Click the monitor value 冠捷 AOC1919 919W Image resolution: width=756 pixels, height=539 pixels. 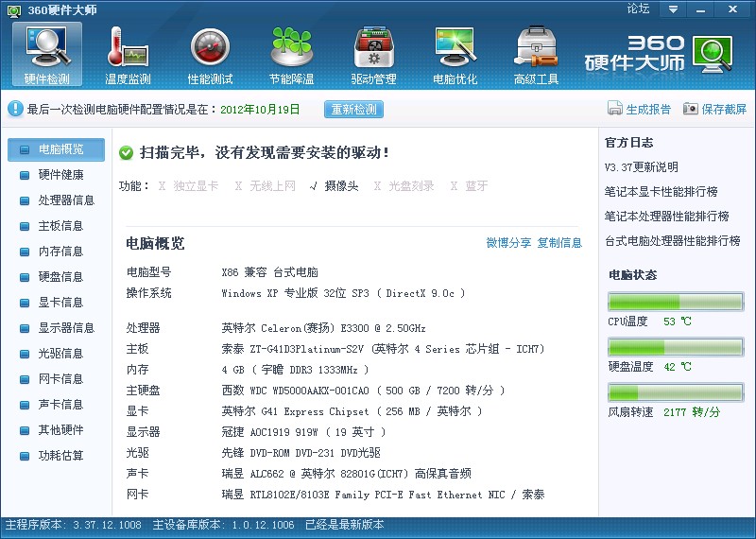coord(303,432)
